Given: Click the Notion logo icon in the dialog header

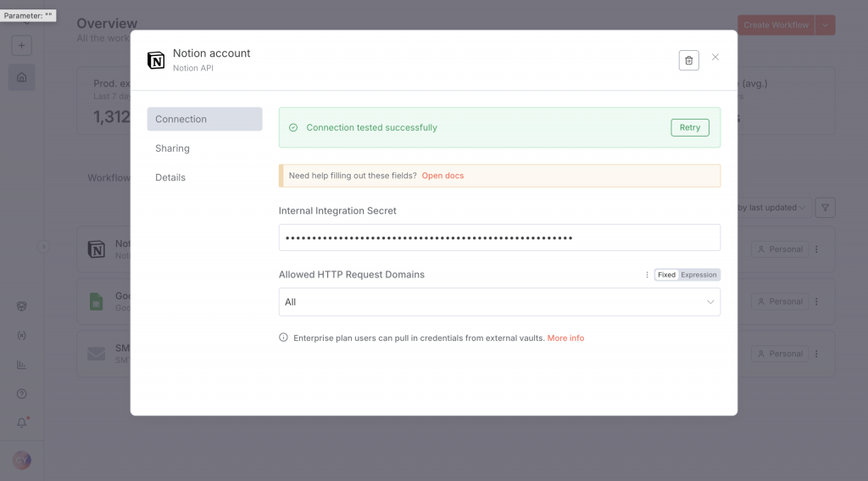Looking at the screenshot, I should 156,60.
